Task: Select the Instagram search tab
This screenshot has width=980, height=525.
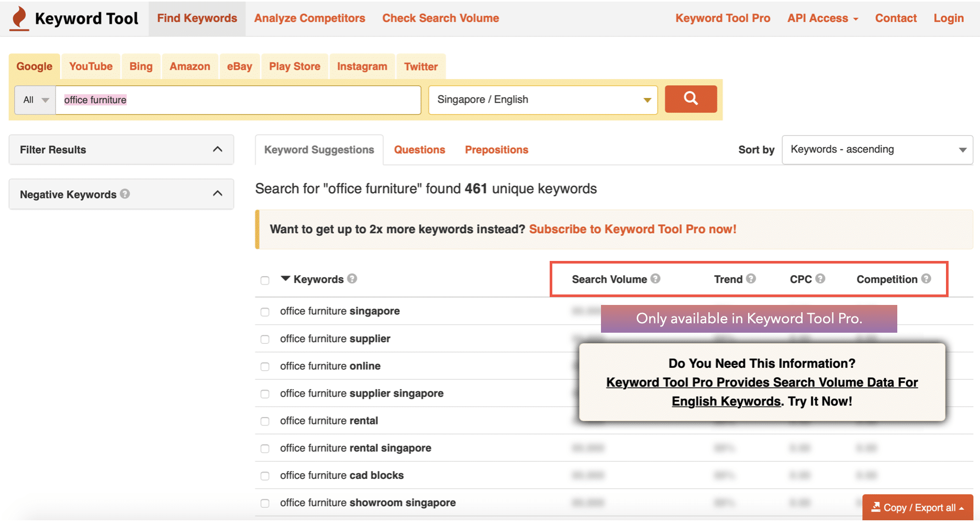Action: pyautogui.click(x=362, y=67)
